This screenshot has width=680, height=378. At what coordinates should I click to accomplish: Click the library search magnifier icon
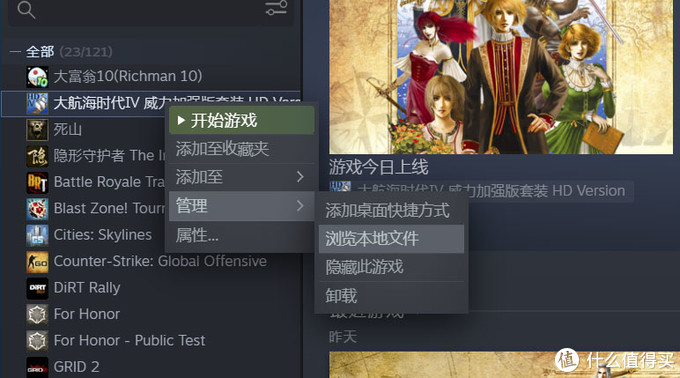point(26,10)
